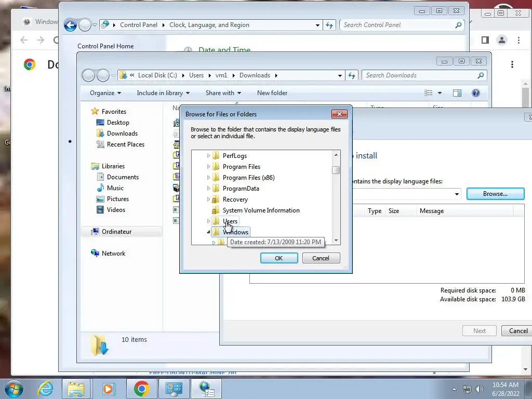
Task: Click scroll down arrow in folder tree
Action: click(x=336, y=240)
